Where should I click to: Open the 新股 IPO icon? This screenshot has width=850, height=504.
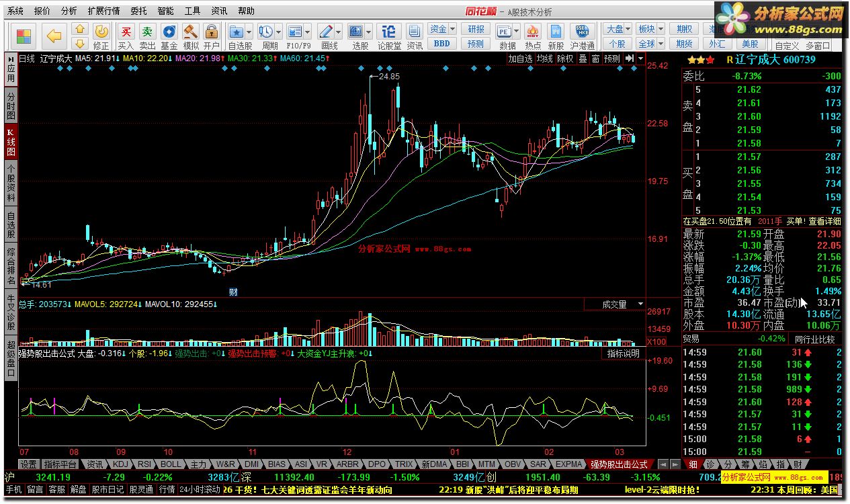pyautogui.click(x=556, y=31)
